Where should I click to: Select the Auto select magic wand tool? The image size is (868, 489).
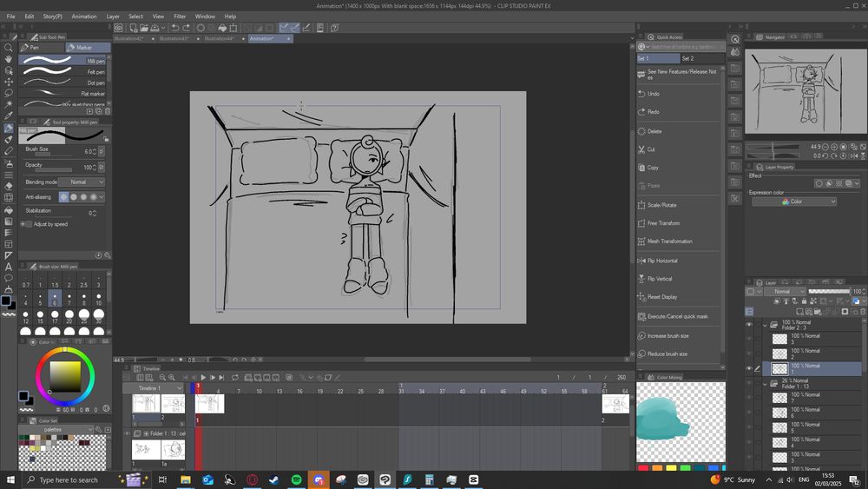9,104
